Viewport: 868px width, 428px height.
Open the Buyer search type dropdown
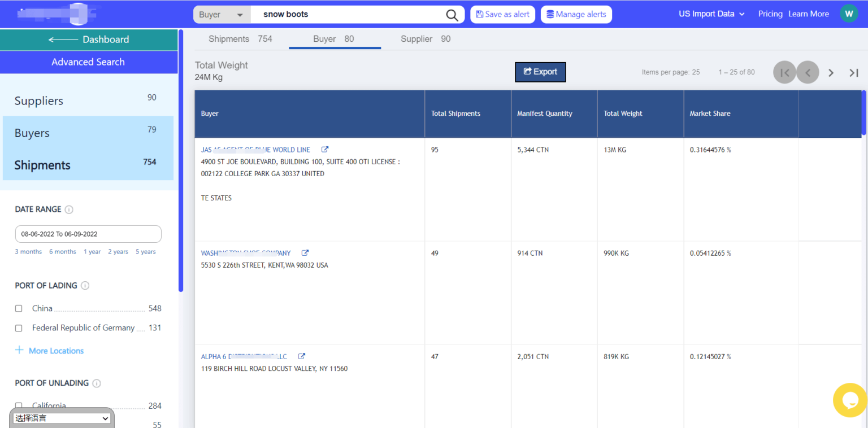[222, 15]
